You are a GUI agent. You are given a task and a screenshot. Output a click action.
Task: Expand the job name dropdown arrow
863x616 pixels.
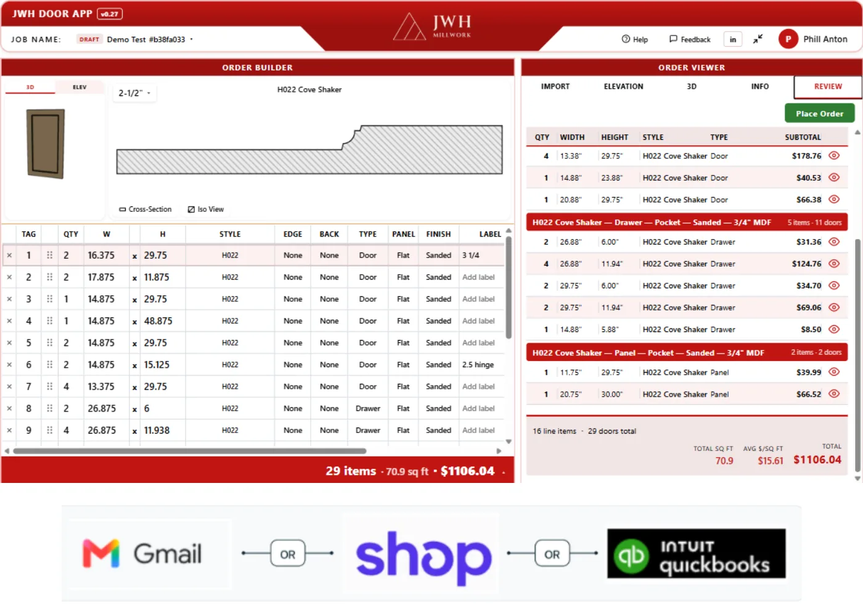192,39
